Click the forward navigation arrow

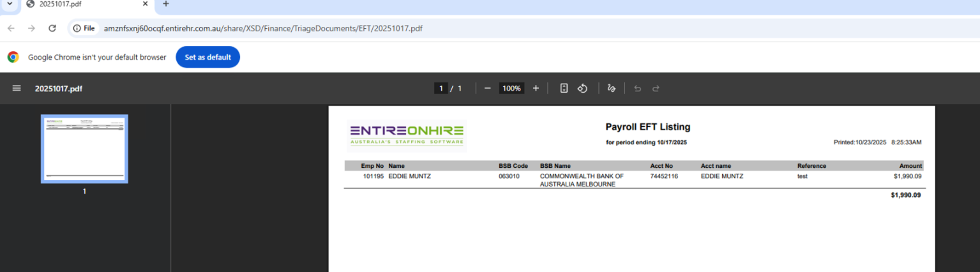31,28
